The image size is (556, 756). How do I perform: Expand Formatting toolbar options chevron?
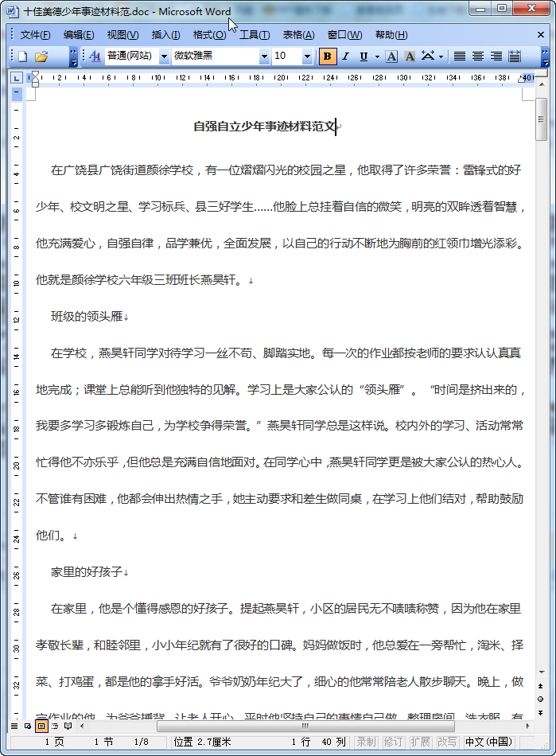click(x=546, y=57)
